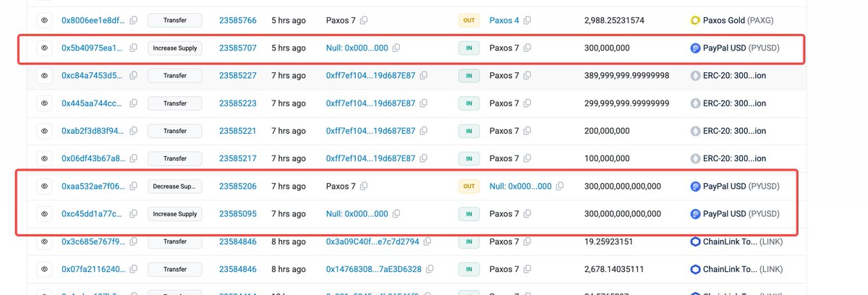The height and width of the screenshot is (295, 868).
Task: Open quick view eye icon for 0x8006ee1e8df transaction
Action: pyautogui.click(x=44, y=20)
